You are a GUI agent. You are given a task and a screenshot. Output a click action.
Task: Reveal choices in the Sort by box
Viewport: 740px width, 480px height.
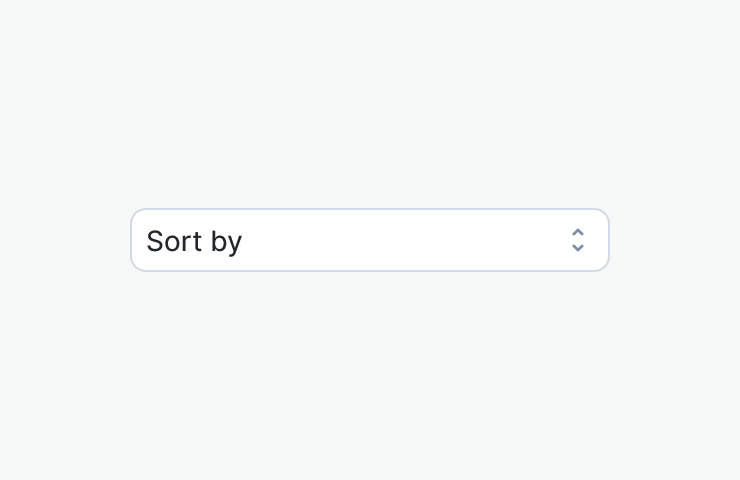coord(369,240)
